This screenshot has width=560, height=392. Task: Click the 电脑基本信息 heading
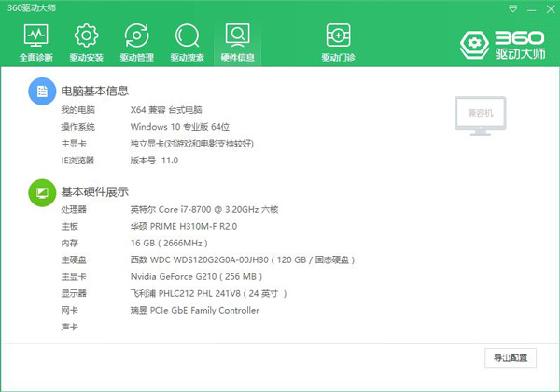coord(94,91)
